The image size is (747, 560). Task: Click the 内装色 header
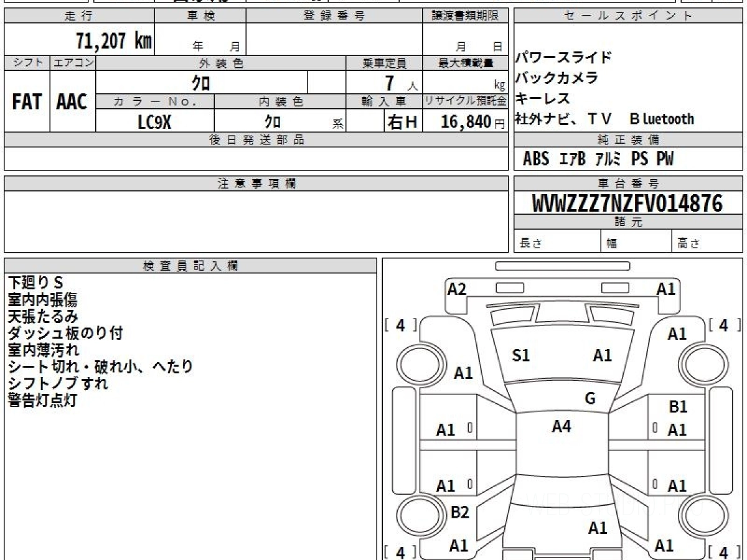click(x=281, y=101)
